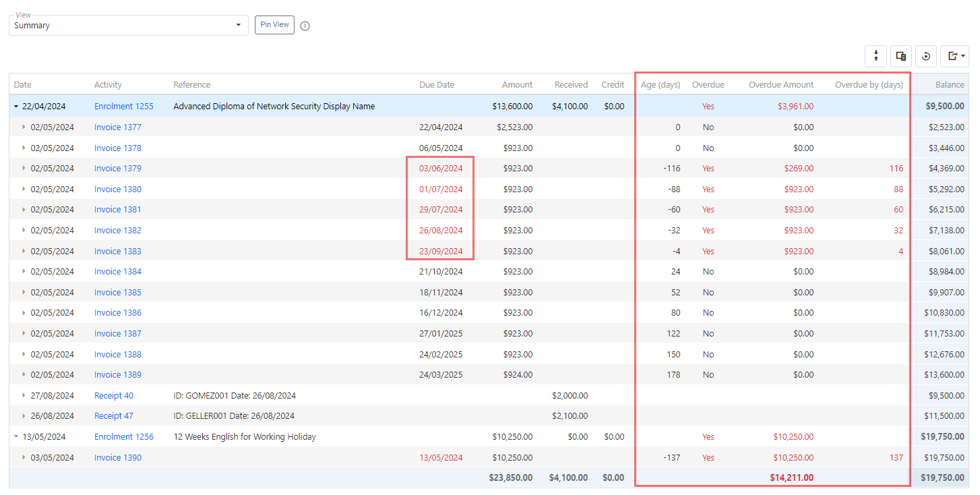The width and height of the screenshot is (980, 495).
Task: Click the info icon beside Pin View
Action: coord(305,26)
